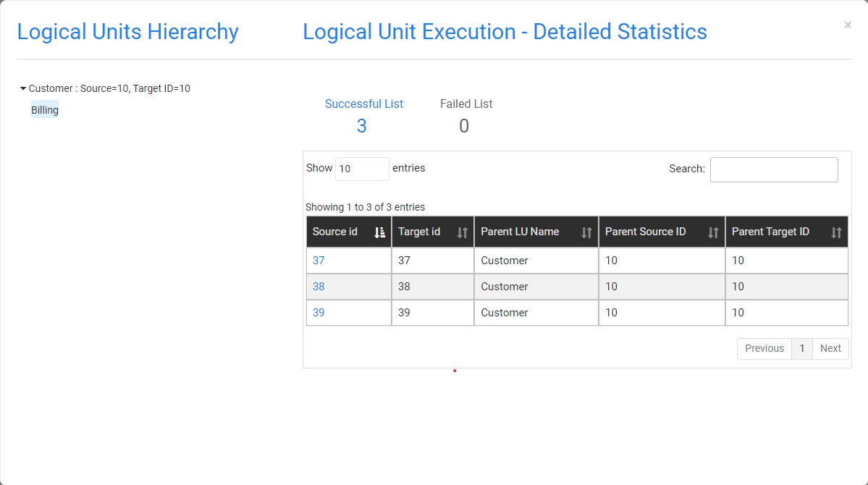Screen dimensions: 868x485
Task: Go to the Previous page
Action: 764,348
